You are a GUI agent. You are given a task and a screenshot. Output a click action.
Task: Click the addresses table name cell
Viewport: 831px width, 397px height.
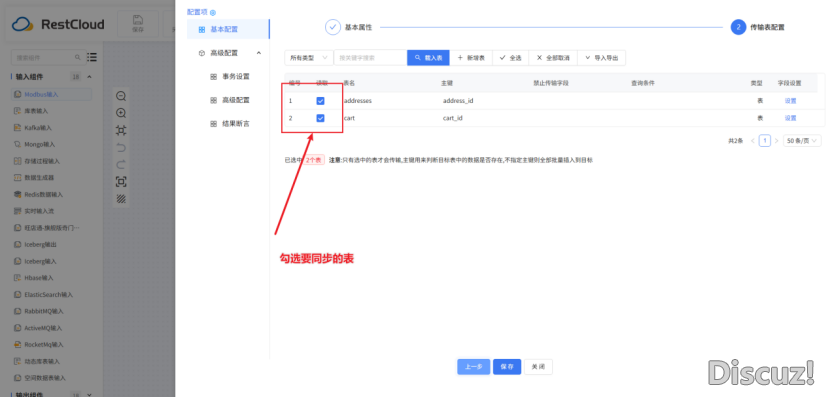[x=358, y=101]
